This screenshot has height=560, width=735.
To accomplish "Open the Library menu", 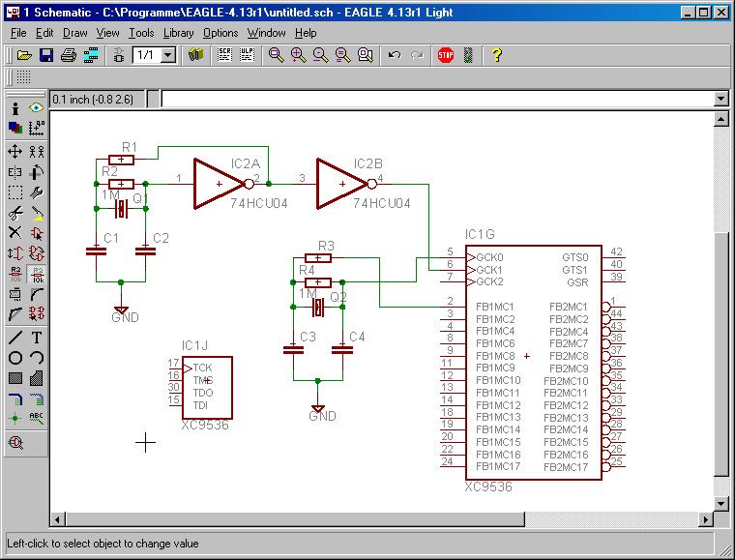I will click(178, 33).
